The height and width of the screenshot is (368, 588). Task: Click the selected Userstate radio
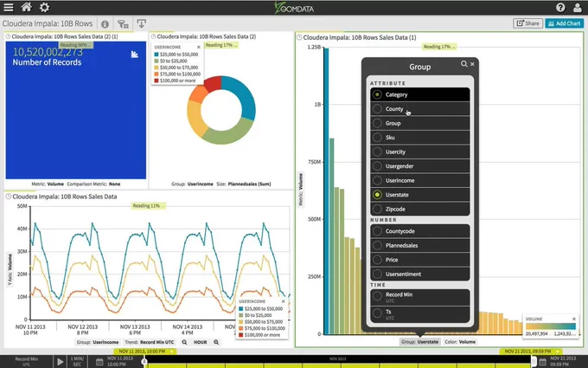pos(377,195)
